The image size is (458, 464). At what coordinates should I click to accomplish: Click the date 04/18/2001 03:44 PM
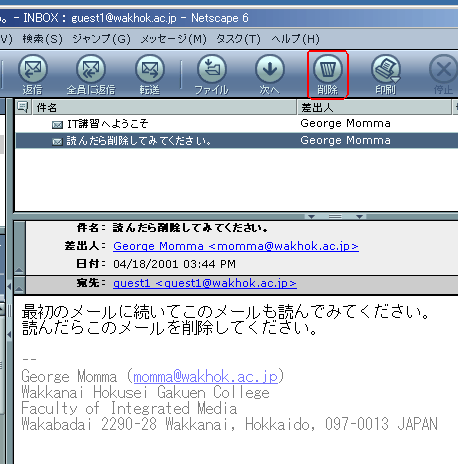tap(174, 264)
